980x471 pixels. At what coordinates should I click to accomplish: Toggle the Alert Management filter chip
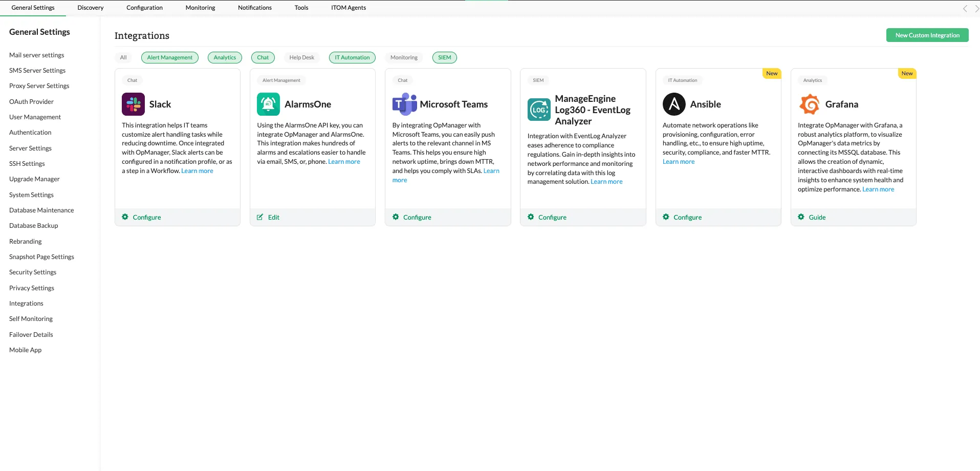coord(170,57)
